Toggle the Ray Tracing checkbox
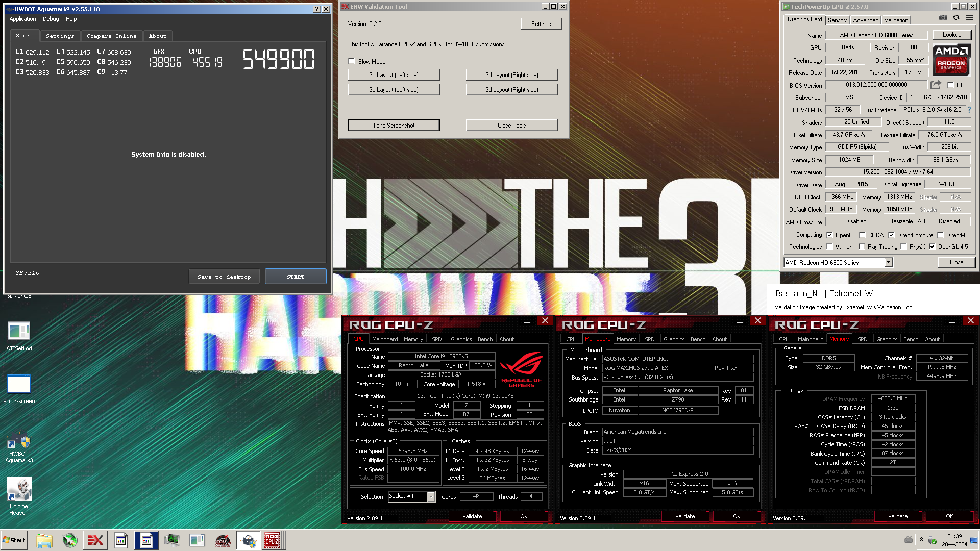The width and height of the screenshot is (980, 551). pos(862,247)
